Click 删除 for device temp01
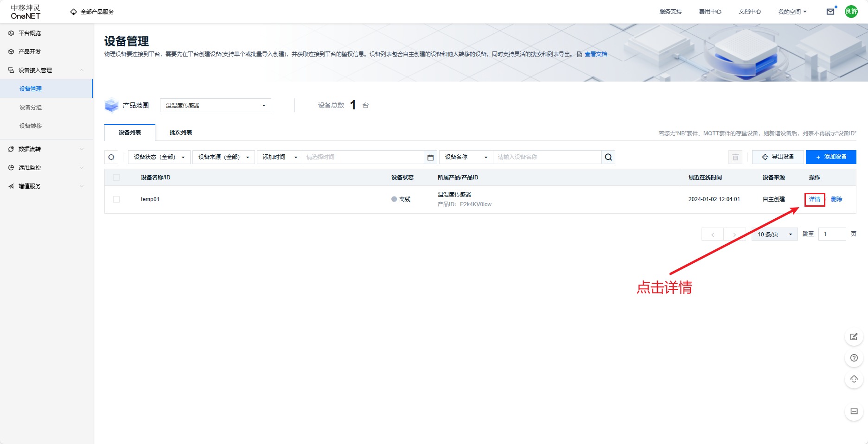The image size is (868, 444). (x=836, y=199)
